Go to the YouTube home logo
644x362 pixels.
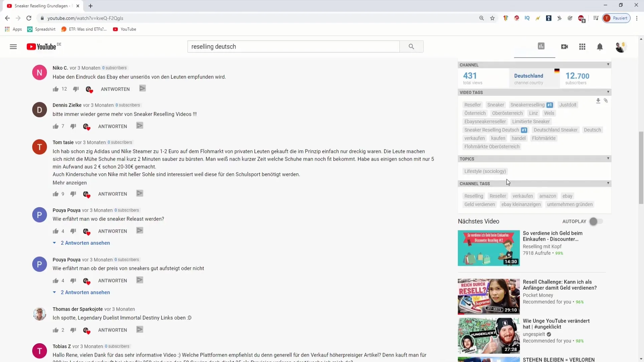pos(41,47)
